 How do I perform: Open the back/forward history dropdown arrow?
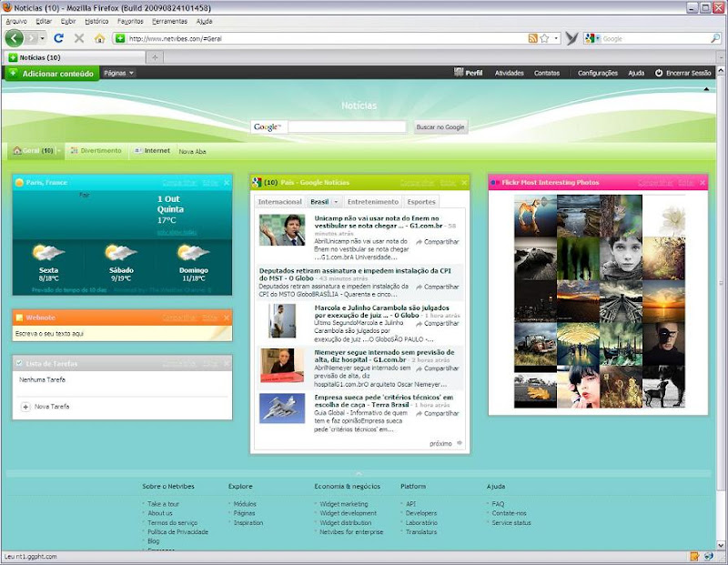(x=42, y=38)
